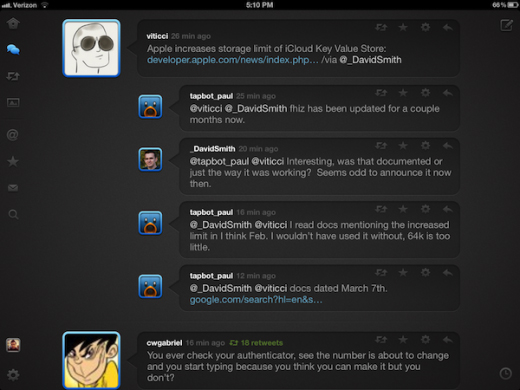
Task: Open the Home timeline icon in sidebar
Action: coord(13,23)
